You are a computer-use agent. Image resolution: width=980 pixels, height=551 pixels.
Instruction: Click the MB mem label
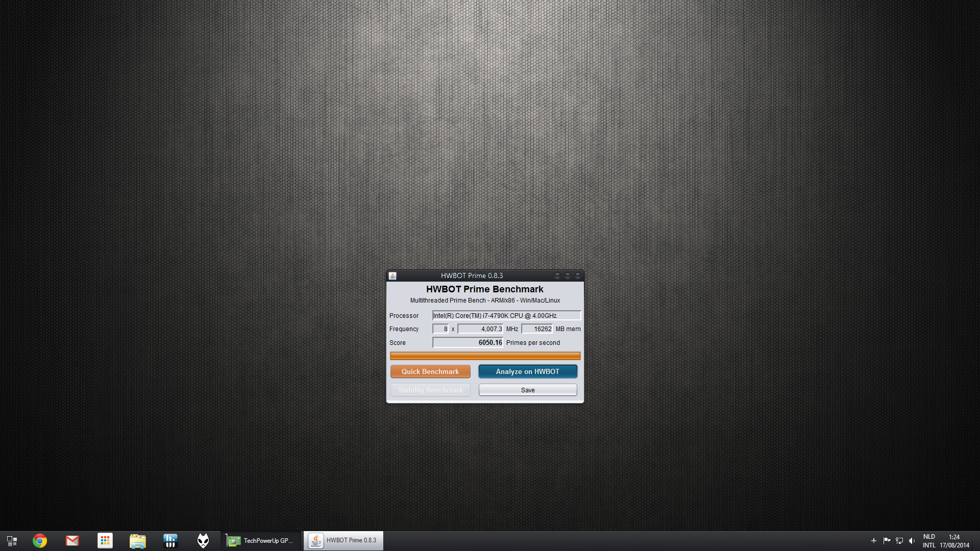pyautogui.click(x=568, y=329)
